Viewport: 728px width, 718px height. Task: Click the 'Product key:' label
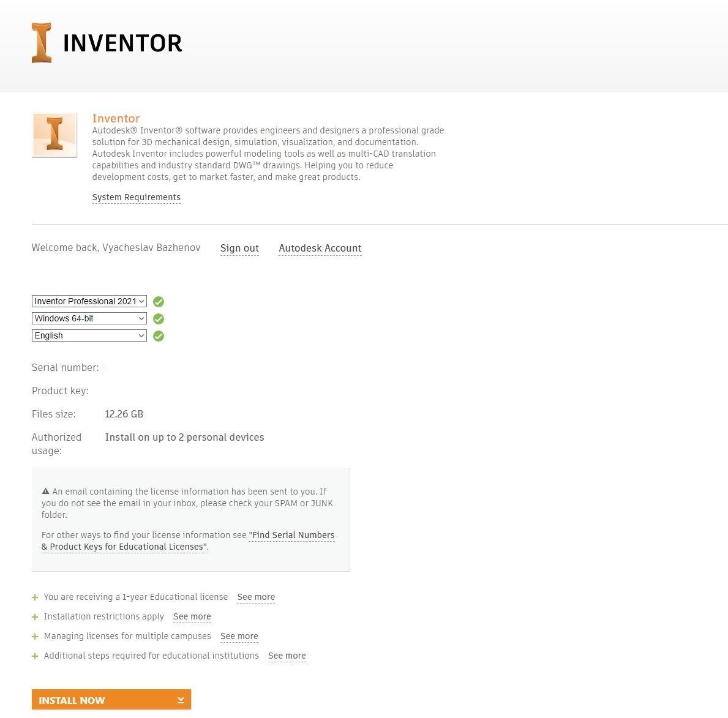pyautogui.click(x=60, y=391)
